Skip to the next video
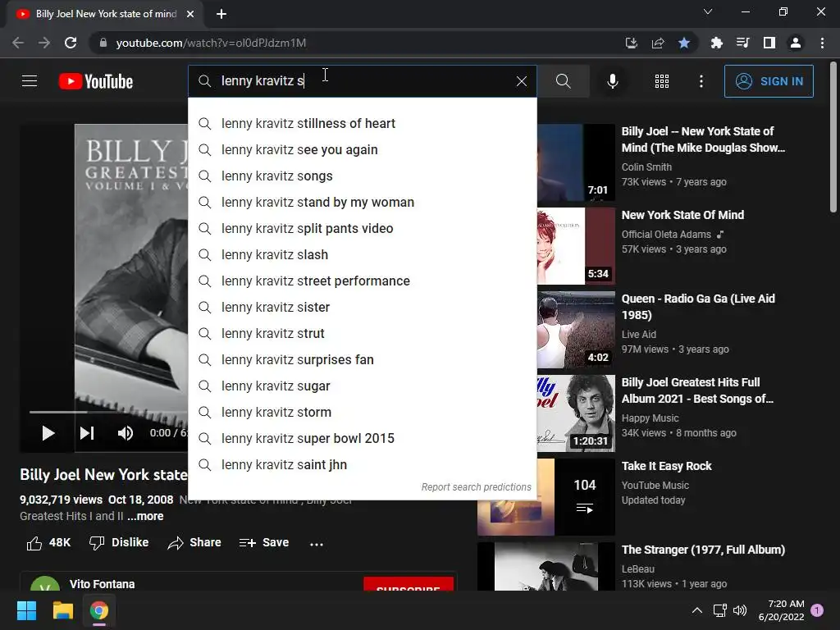The image size is (840, 630). (87, 433)
